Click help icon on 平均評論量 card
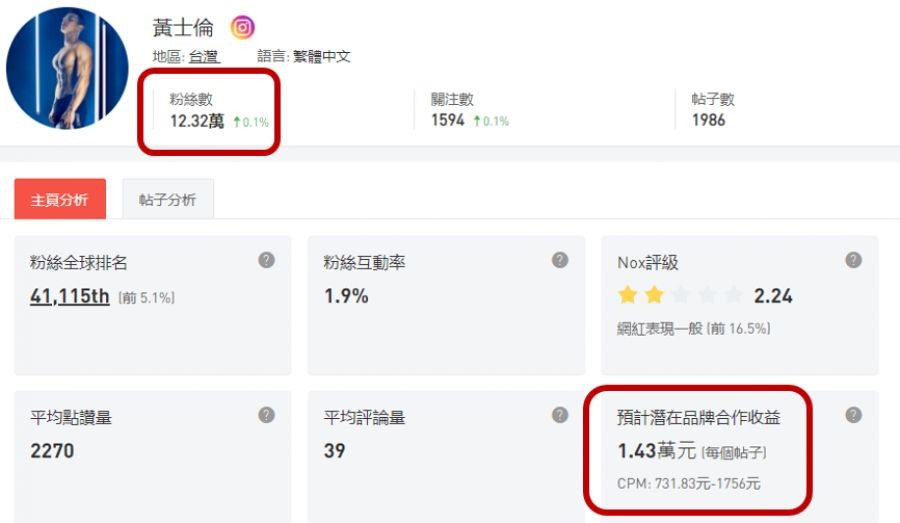Viewport: 900px width, 523px height. (x=560, y=415)
